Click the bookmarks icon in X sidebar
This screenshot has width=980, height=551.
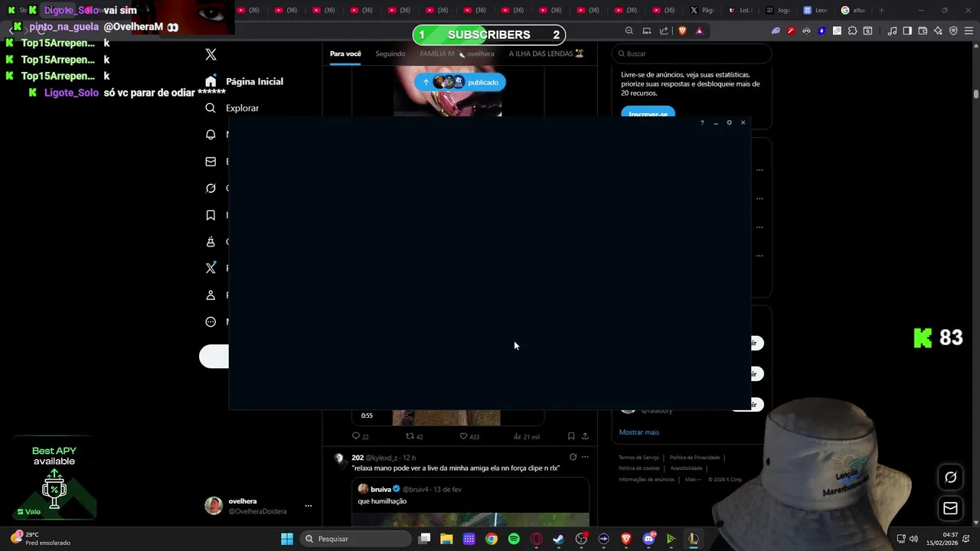(x=211, y=215)
